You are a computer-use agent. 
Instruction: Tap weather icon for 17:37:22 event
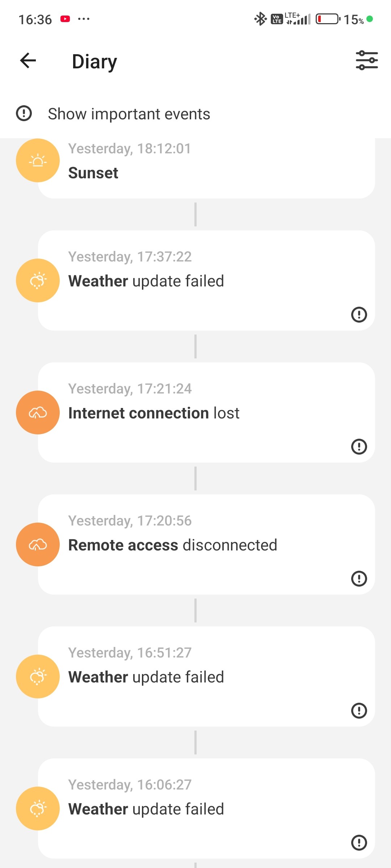coord(38,281)
